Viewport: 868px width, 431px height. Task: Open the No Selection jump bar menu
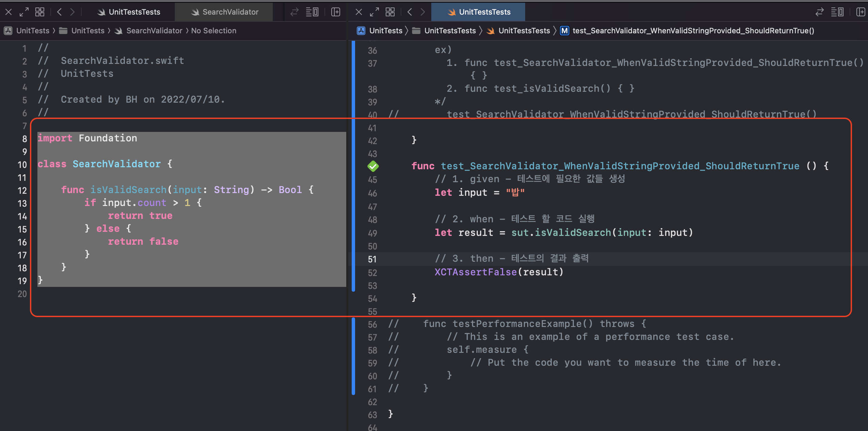(x=214, y=31)
